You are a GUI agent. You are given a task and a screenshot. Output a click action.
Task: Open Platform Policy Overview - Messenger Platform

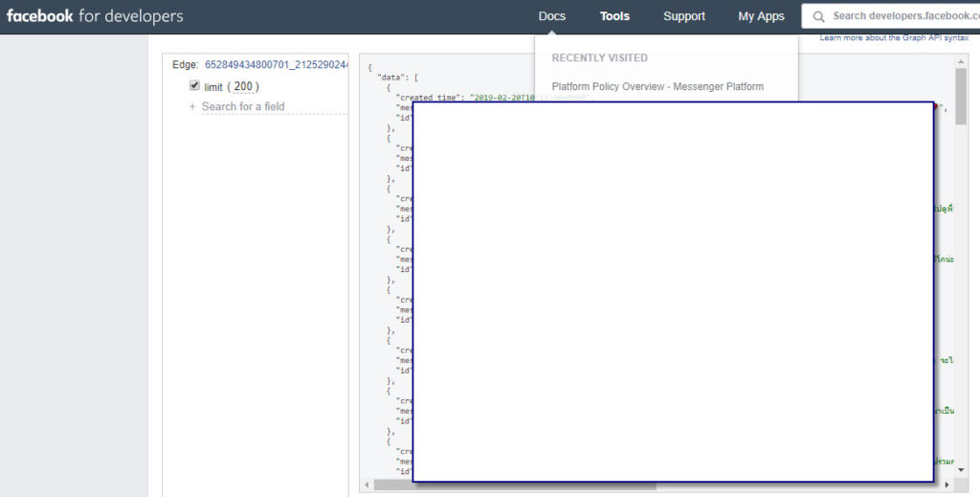657,87
